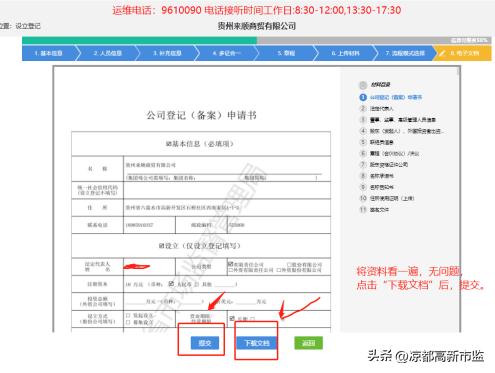Click the green 返回 back button
This screenshot has width=495, height=373.
(308, 343)
